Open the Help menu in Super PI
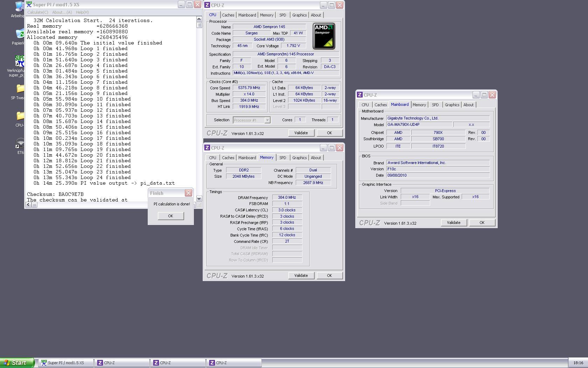Image resolution: width=588 pixels, height=368 pixels. coord(82,12)
